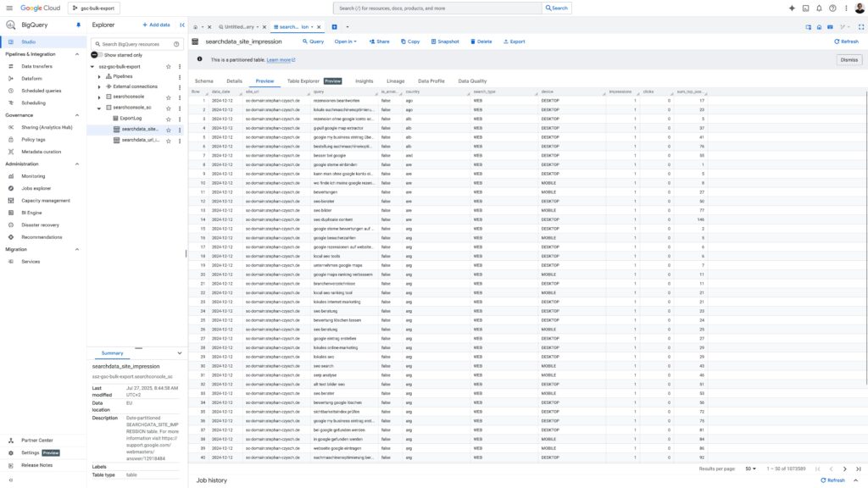This screenshot has width=868, height=488.
Task: Open the 'Open in' dropdown
Action: click(345, 41)
